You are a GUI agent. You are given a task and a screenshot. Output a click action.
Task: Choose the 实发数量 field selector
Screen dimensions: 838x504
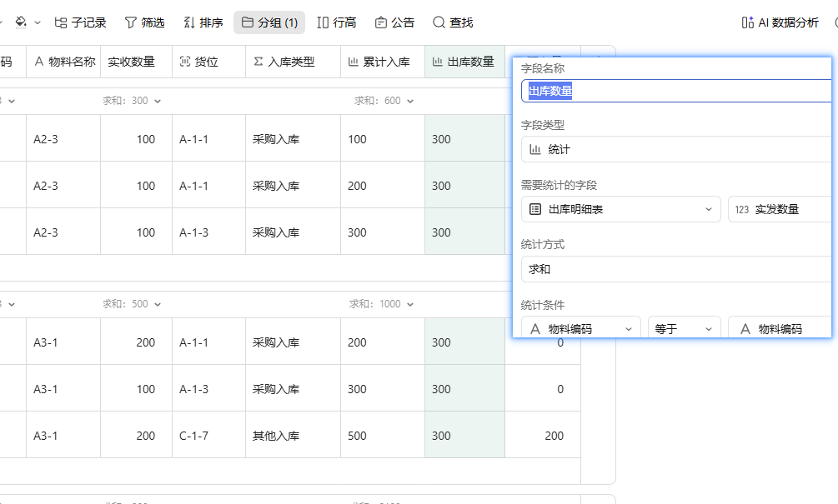tap(780, 209)
